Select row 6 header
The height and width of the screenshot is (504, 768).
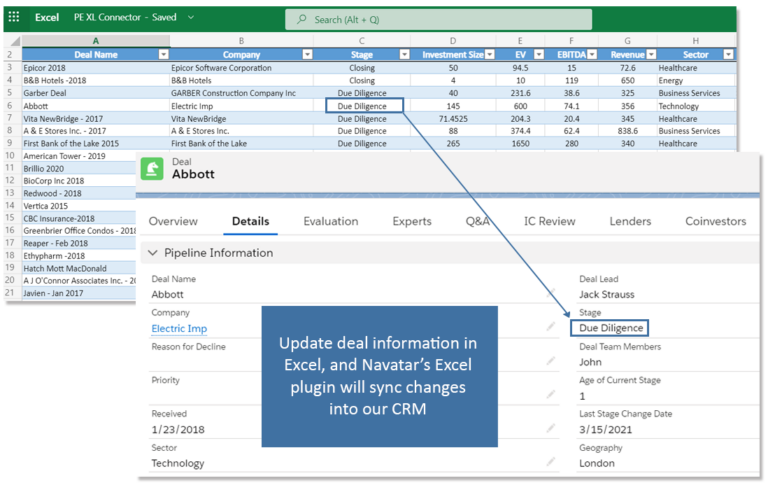point(10,105)
